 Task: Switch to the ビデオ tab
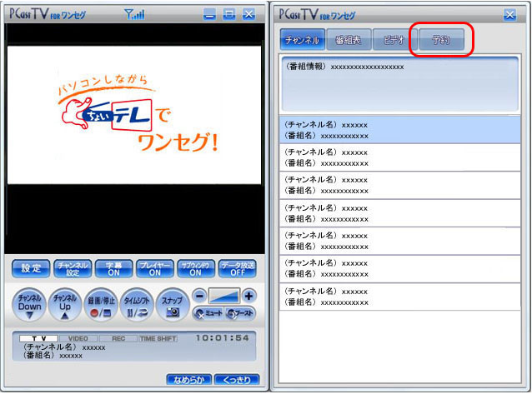pyautogui.click(x=395, y=40)
